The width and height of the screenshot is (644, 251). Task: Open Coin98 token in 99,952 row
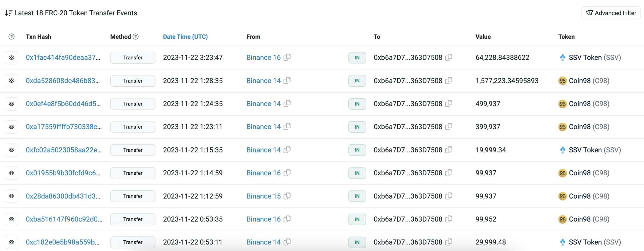tap(584, 219)
